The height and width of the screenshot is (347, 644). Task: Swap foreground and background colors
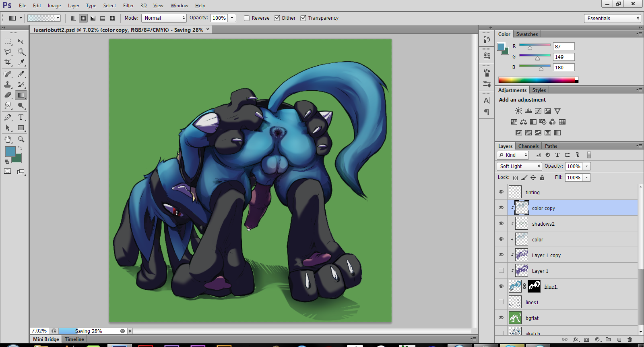(20, 148)
